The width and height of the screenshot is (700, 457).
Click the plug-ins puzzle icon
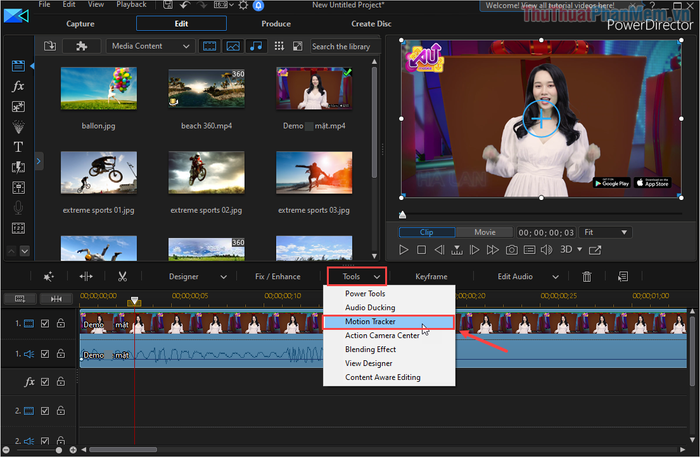pyautogui.click(x=81, y=46)
